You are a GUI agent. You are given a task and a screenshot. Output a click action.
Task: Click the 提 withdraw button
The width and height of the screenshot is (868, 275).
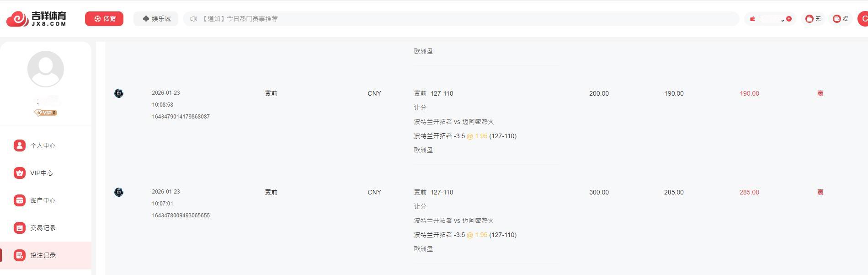tap(841, 19)
